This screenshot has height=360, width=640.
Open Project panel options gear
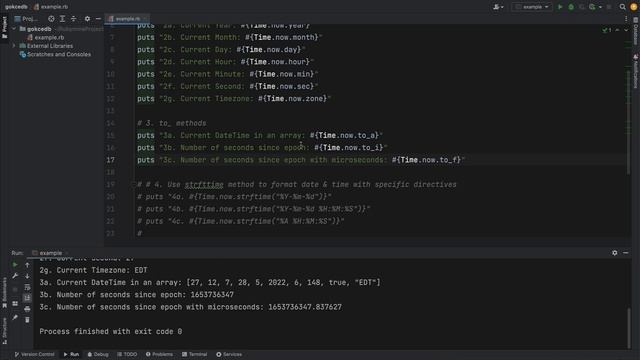coord(87,19)
